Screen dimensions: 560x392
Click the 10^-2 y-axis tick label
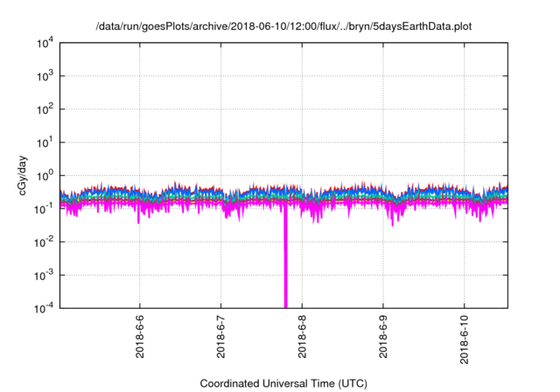coord(44,242)
